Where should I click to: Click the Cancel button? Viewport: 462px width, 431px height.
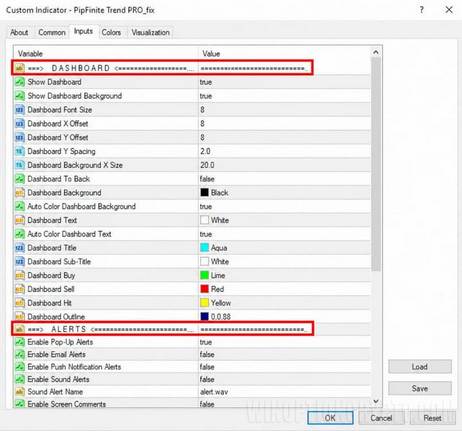tap(381, 418)
